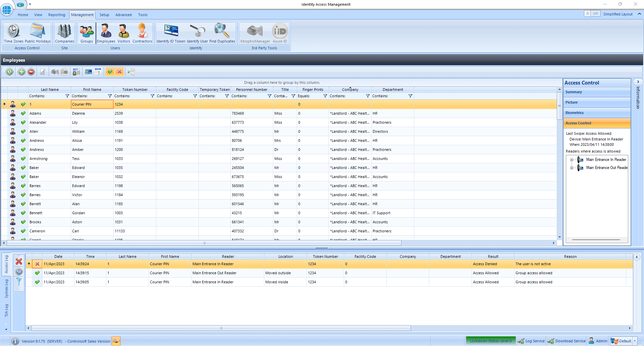The height and width of the screenshot is (346, 644).
Task: Click the Download Service status button
Action: (567, 341)
